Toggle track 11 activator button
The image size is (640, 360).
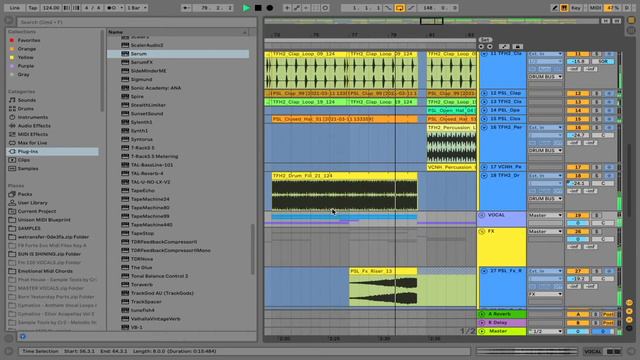click(x=578, y=54)
